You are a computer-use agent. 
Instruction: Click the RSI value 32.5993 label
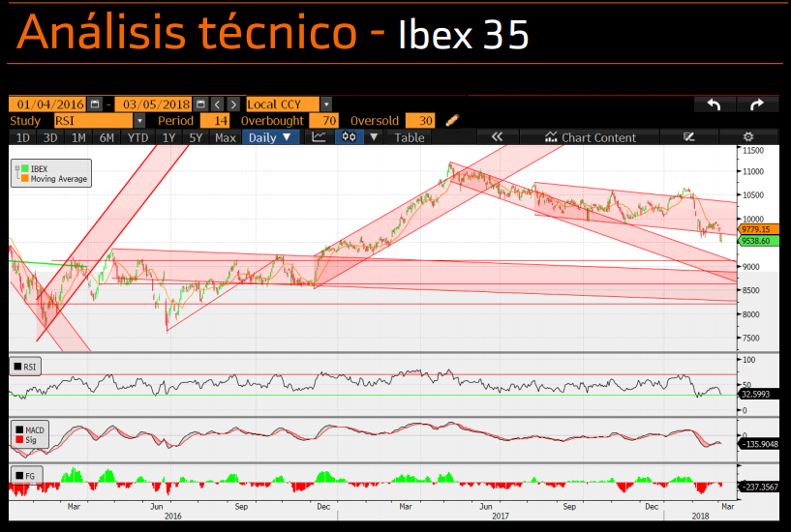pyautogui.click(x=758, y=394)
